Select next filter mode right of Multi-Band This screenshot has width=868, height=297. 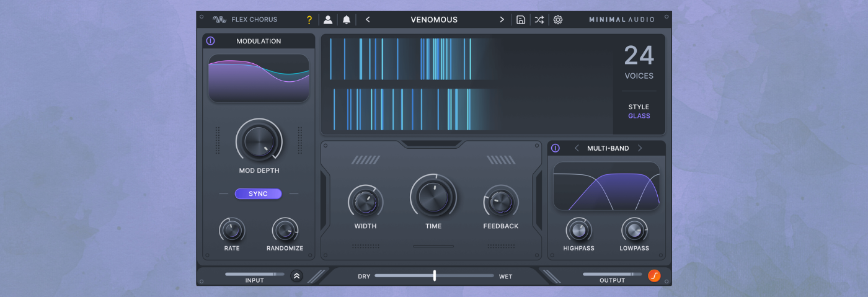(x=640, y=148)
